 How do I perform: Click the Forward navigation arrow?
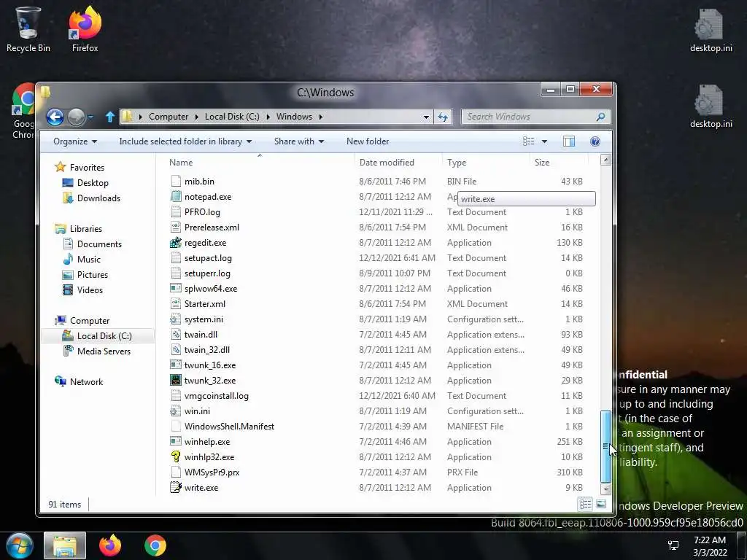[76, 117]
